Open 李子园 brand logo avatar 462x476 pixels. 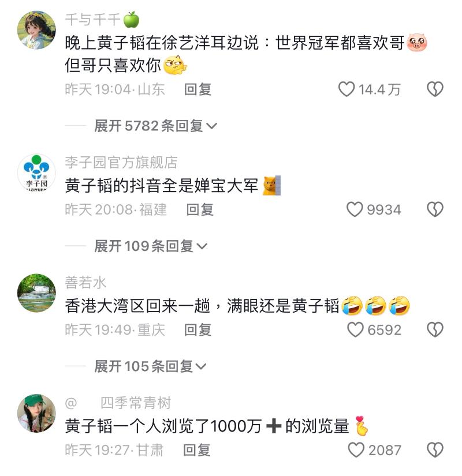[x=36, y=173]
